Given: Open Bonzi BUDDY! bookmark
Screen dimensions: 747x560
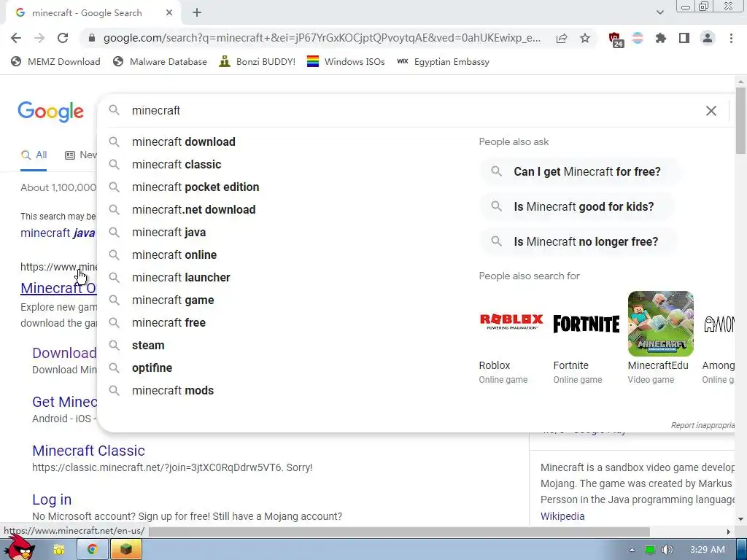Looking at the screenshot, I should tap(257, 61).
